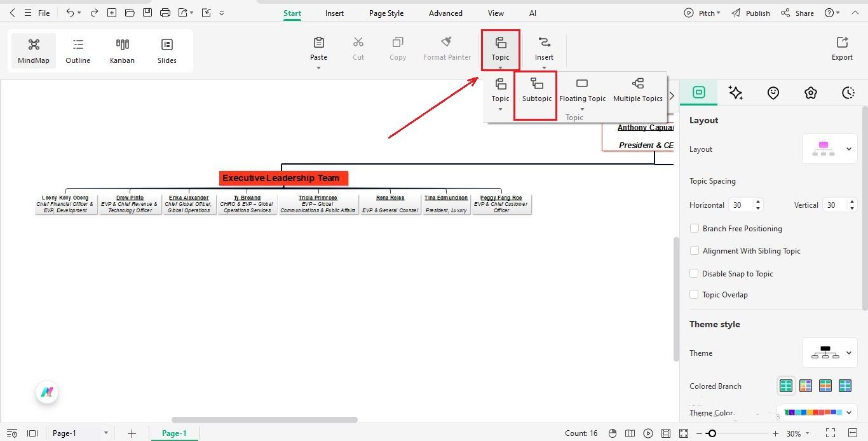The height and width of the screenshot is (441, 868).
Task: Click the fit-to-page icon in status bar
Action: pyautogui.click(x=666, y=433)
